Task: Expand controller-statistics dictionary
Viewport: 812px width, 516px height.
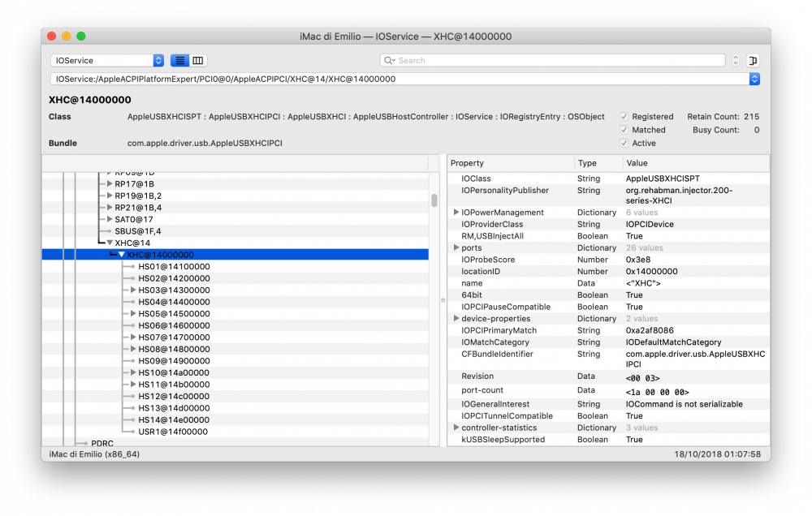Action: point(456,428)
